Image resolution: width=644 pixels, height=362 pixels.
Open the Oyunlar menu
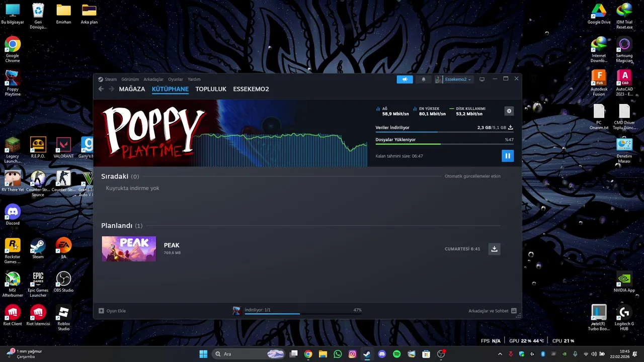pos(176,79)
